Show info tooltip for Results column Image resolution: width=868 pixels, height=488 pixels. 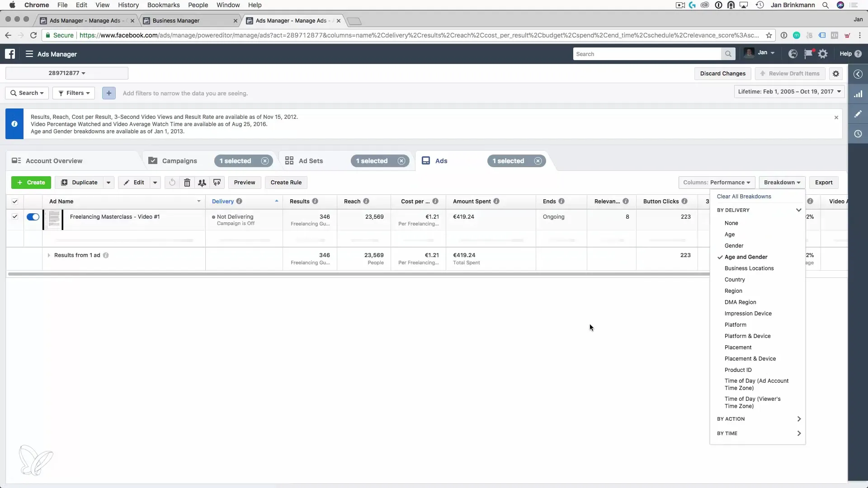tap(315, 201)
